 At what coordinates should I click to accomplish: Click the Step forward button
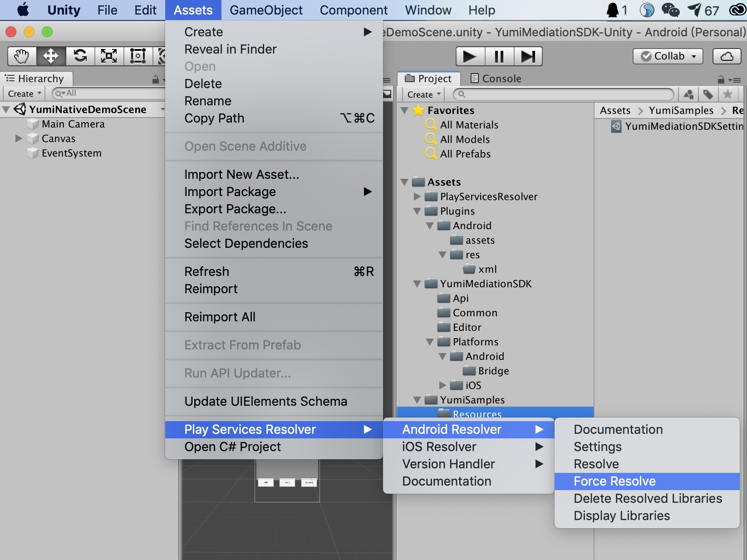528,56
